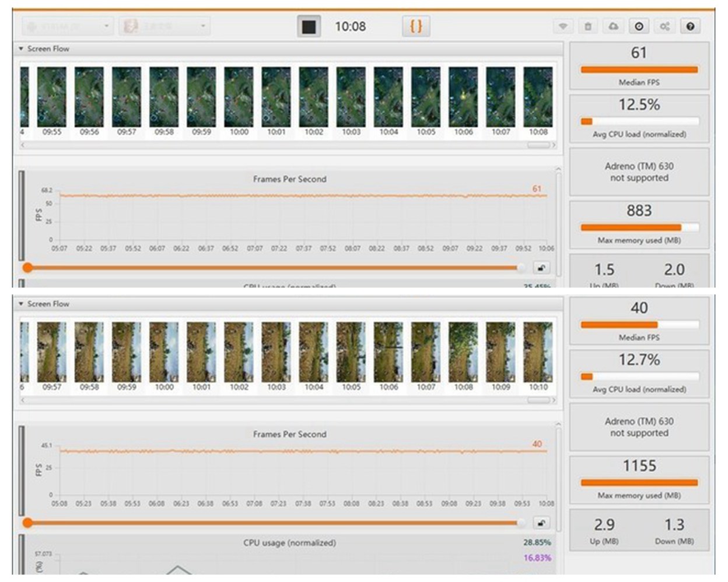Click the Adreno 630 not supported card beside the 61 FPS chart
The width and height of the screenshot is (728, 582).
pyautogui.click(x=639, y=171)
